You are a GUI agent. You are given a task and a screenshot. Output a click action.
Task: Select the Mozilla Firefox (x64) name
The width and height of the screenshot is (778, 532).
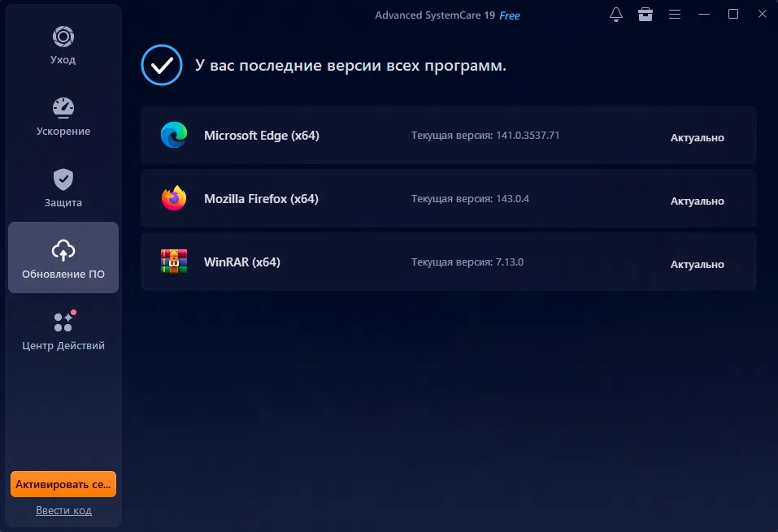pyautogui.click(x=261, y=199)
